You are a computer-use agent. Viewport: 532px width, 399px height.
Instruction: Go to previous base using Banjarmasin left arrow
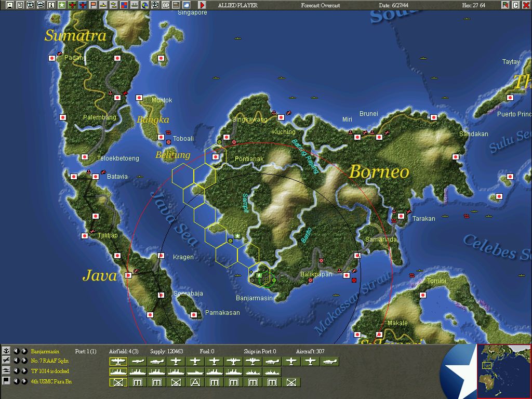coord(16,351)
